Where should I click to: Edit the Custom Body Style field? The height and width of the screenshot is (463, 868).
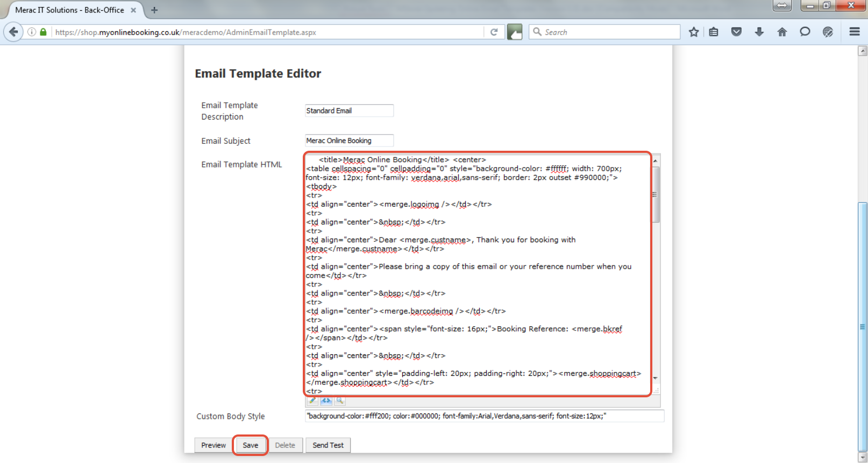tap(485, 416)
